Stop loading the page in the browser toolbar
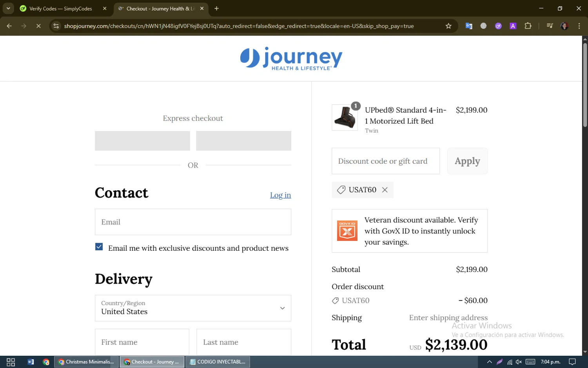This screenshot has width=588, height=368. pos(38,26)
